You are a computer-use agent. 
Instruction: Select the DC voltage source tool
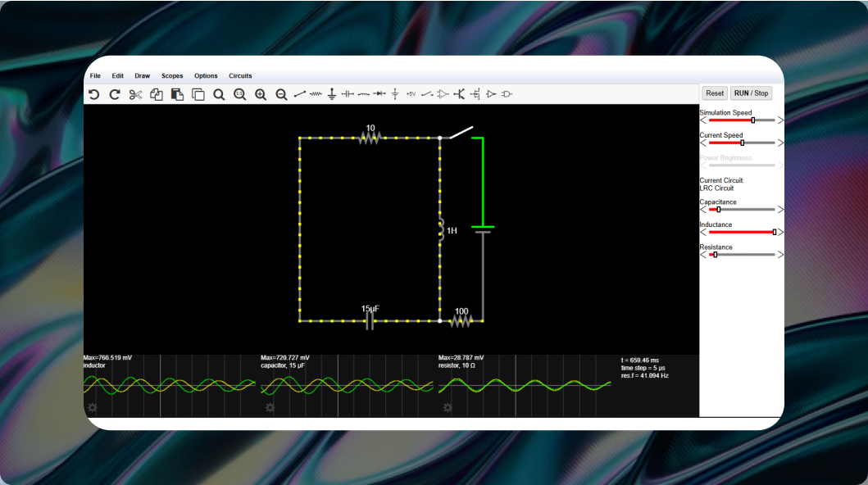pos(395,94)
